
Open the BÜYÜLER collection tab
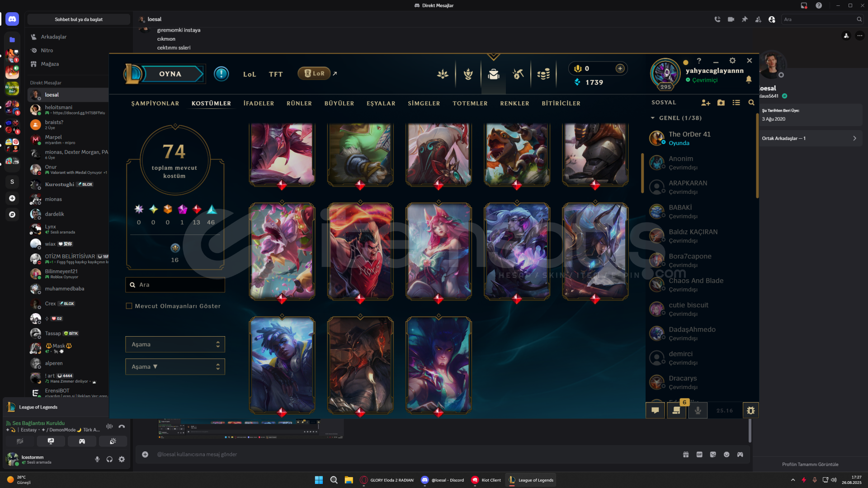pos(339,103)
